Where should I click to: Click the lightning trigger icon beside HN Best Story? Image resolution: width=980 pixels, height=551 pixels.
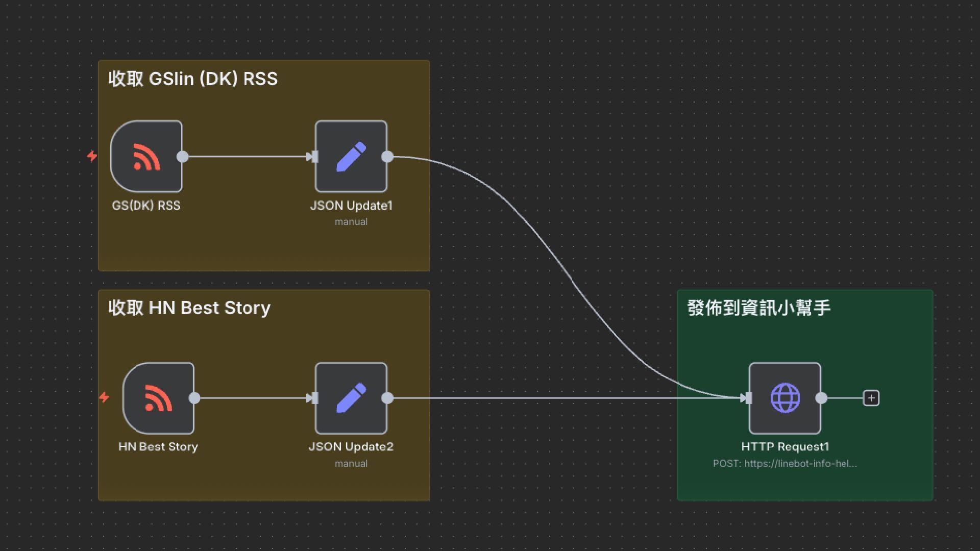point(104,397)
